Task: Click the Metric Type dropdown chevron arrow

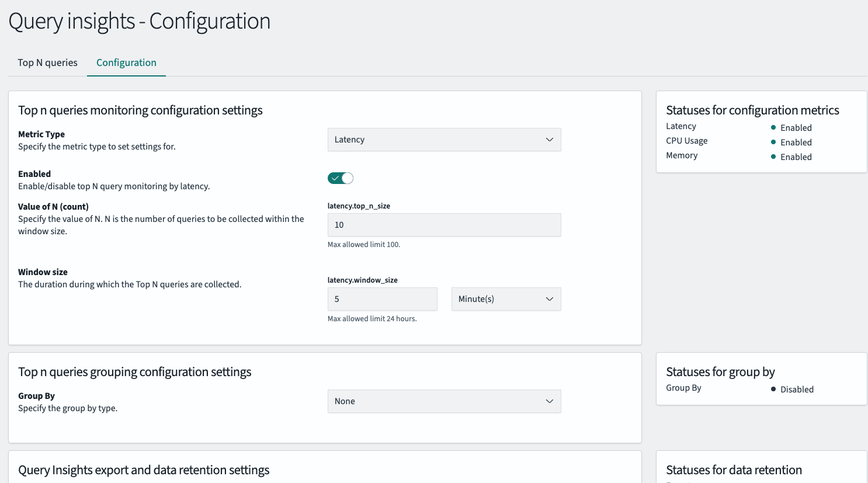Action: point(549,140)
